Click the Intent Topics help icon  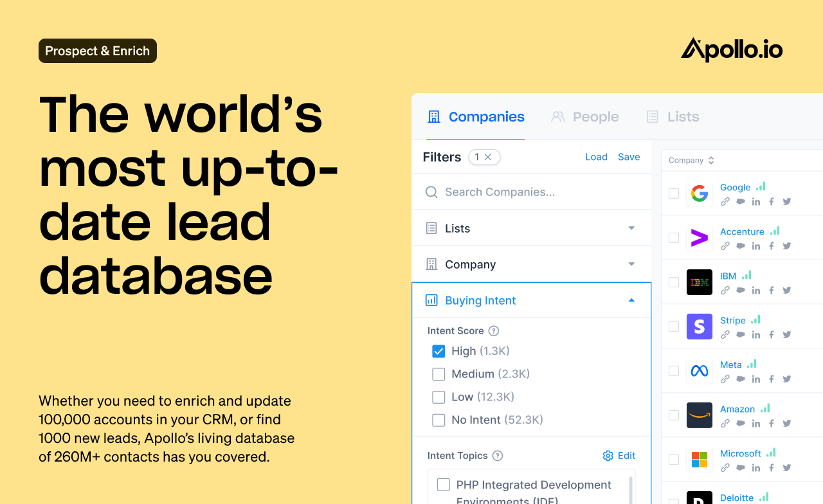(498, 456)
